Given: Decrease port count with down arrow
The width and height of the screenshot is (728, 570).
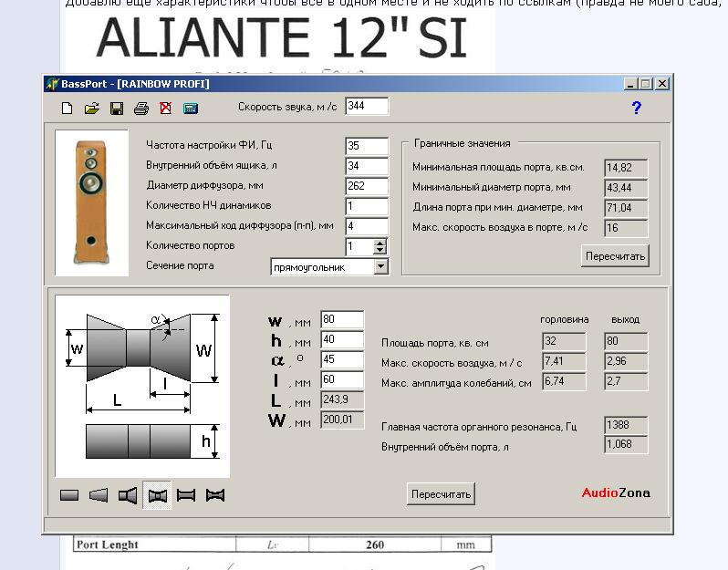Looking at the screenshot, I should pyautogui.click(x=380, y=251).
